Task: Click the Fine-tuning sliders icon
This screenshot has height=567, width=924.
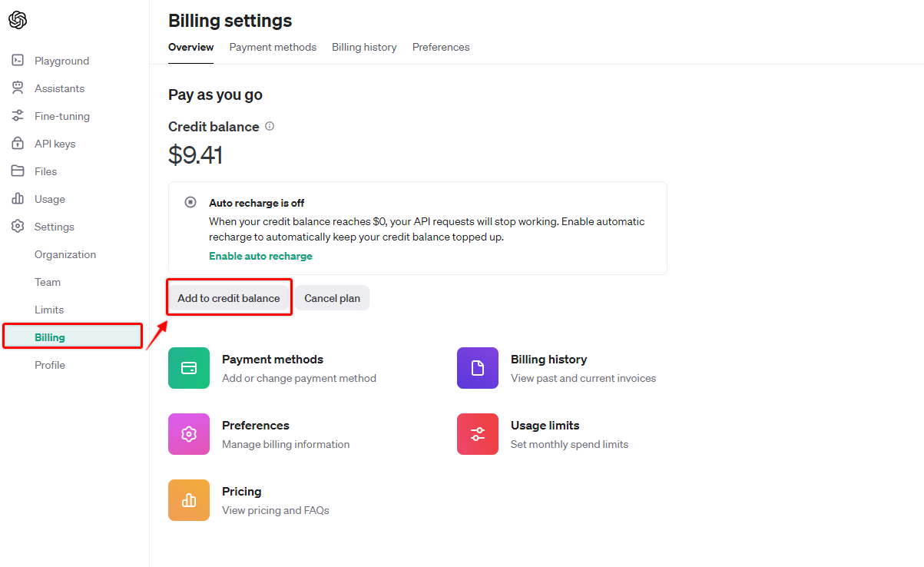Action: pyautogui.click(x=18, y=116)
